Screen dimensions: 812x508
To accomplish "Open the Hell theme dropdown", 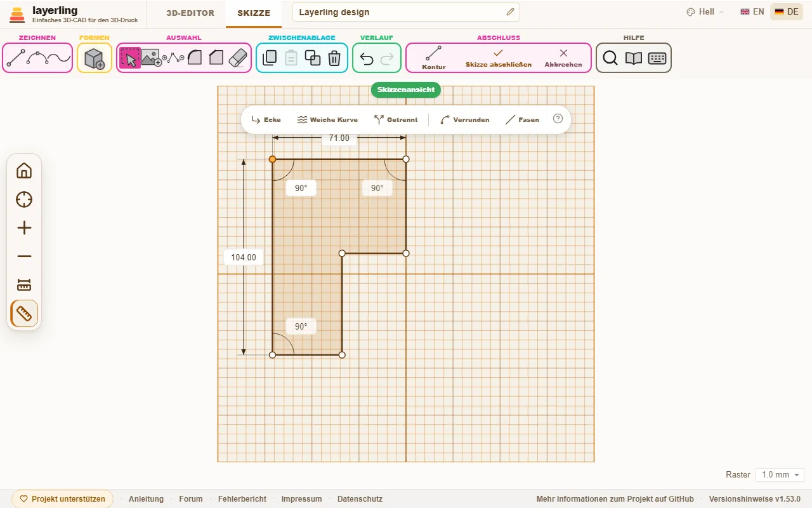I will pyautogui.click(x=705, y=11).
